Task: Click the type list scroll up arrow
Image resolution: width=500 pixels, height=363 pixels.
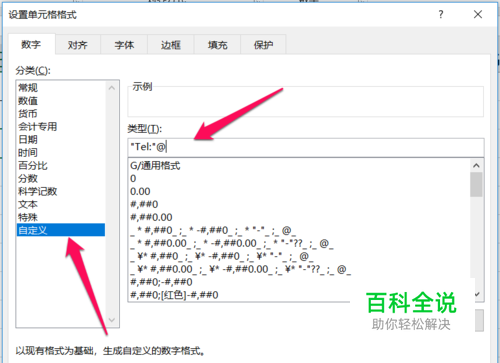Action: coord(476,165)
